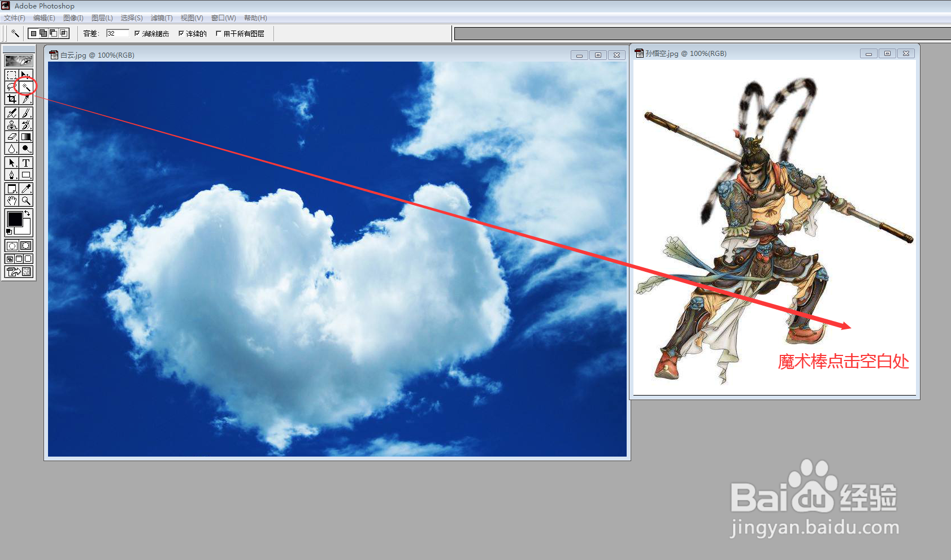Toggle the 消除锯齿 anti-alias checkbox
Screen dimensions: 951x560
137,33
